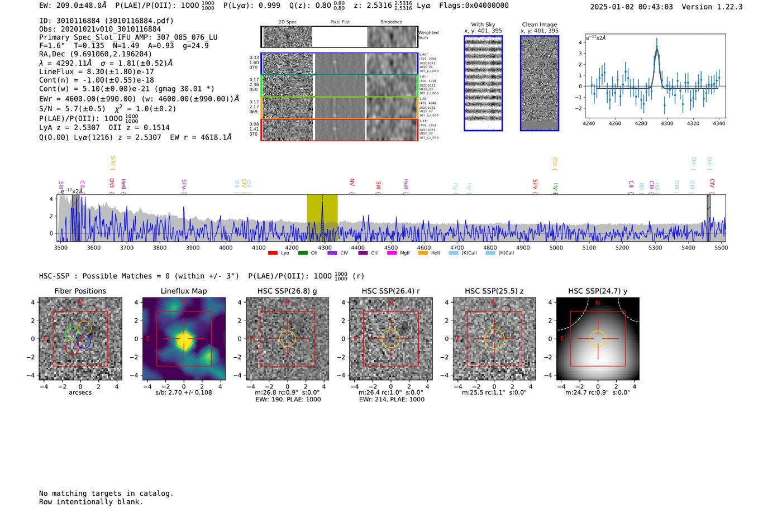
Task: Click the red fiber circle in Fiber Positions
Action: tap(72, 347)
